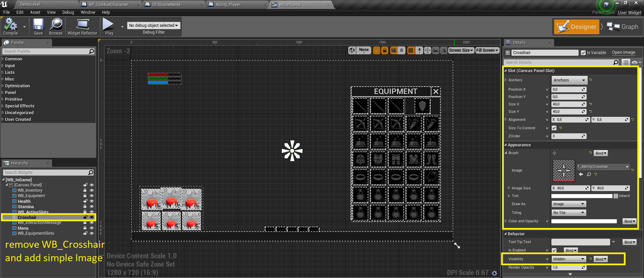Click the Open Image link
The image size is (644, 278).
[623, 52]
